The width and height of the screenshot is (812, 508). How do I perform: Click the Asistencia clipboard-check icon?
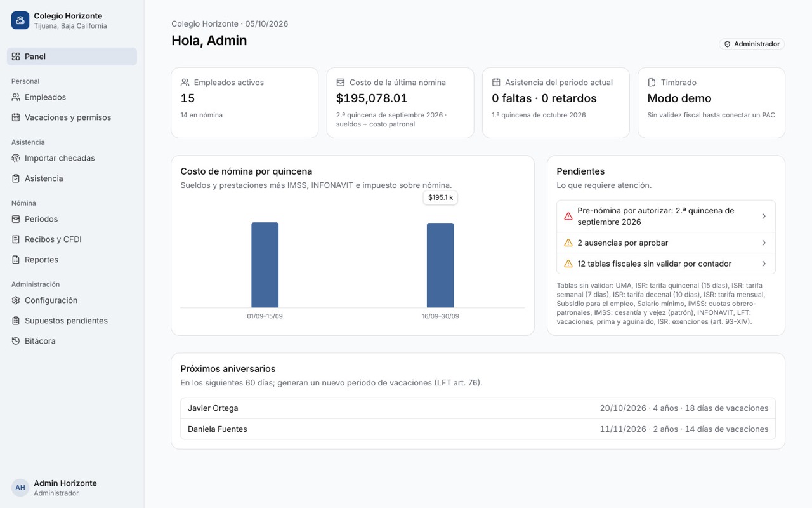(x=16, y=178)
